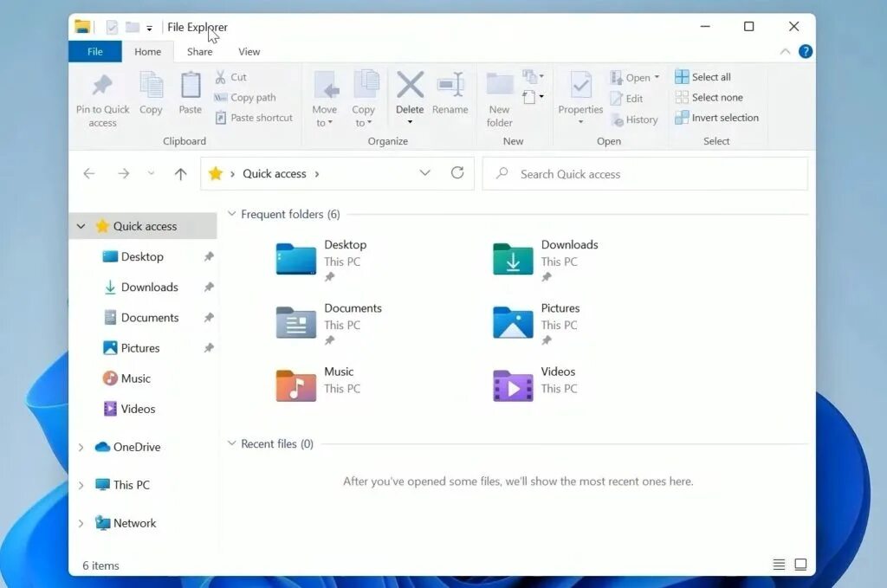Click Open in the Open group
887x588 pixels.
point(634,77)
